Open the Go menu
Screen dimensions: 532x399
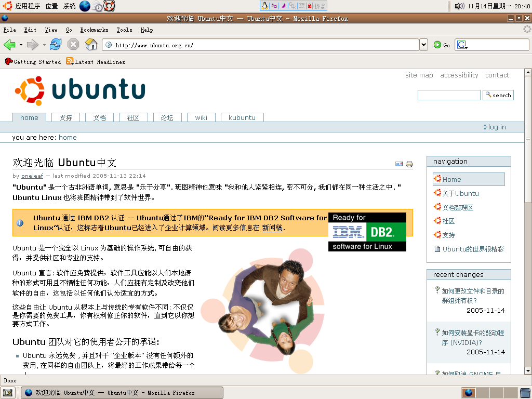point(69,30)
